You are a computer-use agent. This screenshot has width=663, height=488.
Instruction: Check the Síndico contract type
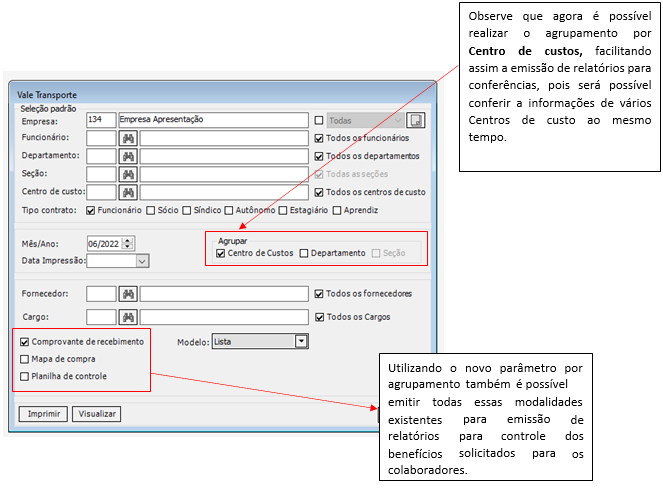point(186,211)
